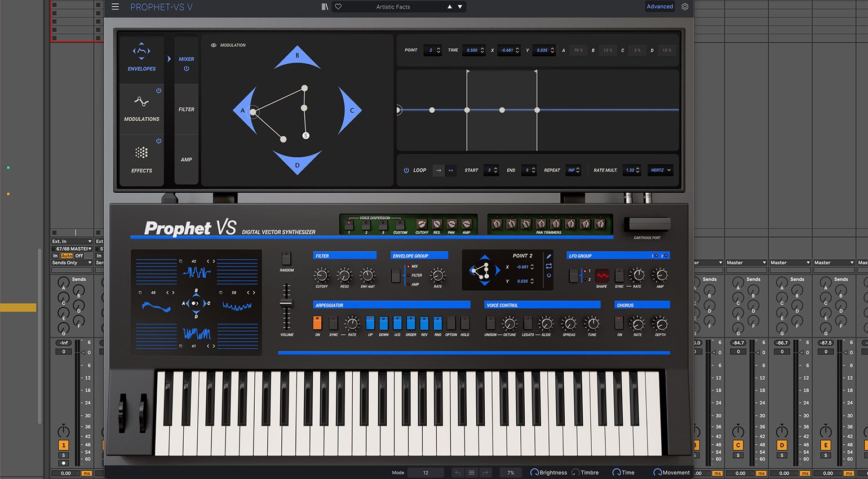Screen dimensions: 868x479
Task: Select previous waveform for oscillator D (41)
Action: click(207, 346)
